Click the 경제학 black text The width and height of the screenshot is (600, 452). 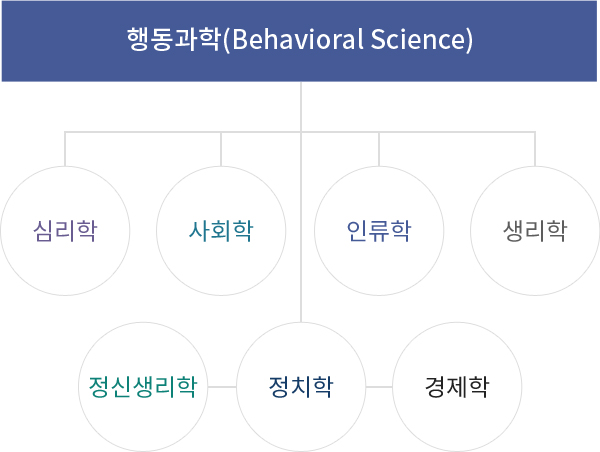[457, 387]
